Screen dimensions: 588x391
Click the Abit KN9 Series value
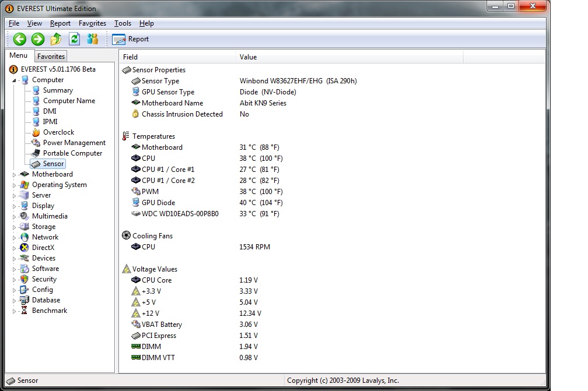coord(263,103)
